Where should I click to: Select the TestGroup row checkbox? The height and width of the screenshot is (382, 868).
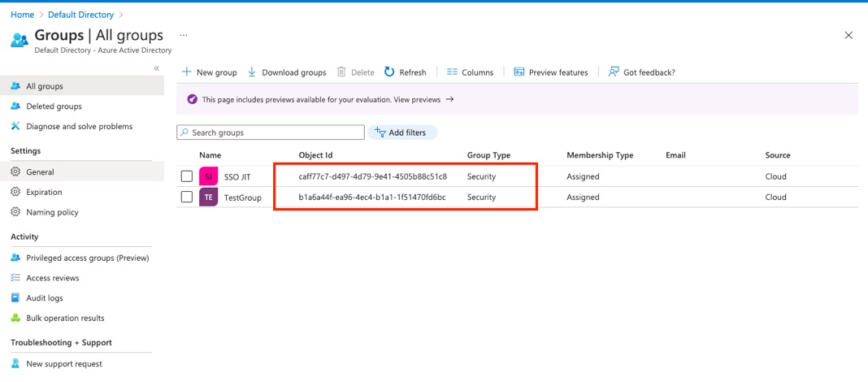[187, 197]
